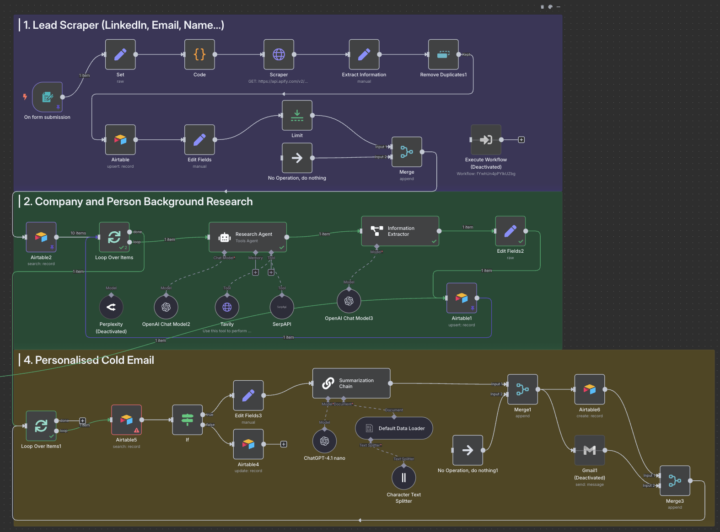The width and height of the screenshot is (720, 532).
Task: Open the Summarization Chain node
Action: [352, 383]
